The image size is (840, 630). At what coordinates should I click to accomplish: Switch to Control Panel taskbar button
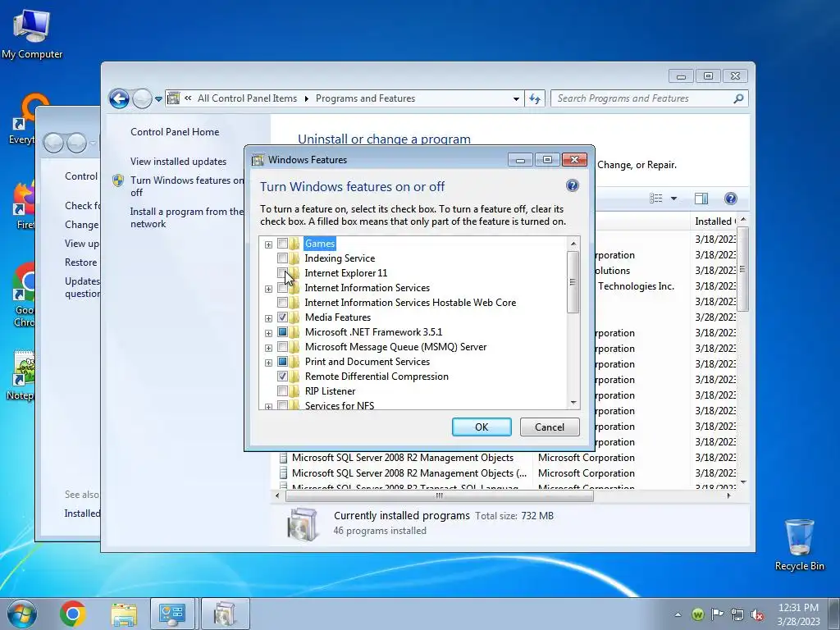(172, 614)
